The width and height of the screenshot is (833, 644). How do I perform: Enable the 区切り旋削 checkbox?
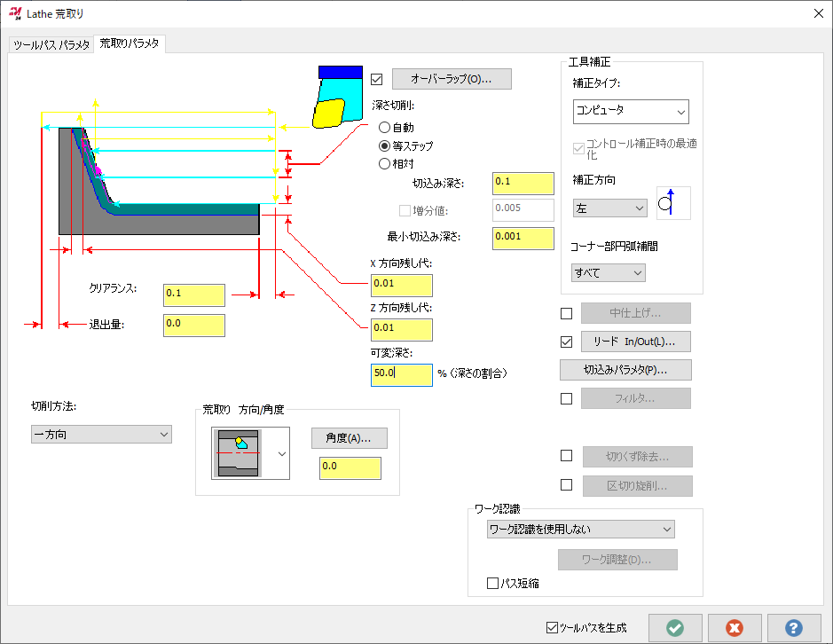point(566,484)
